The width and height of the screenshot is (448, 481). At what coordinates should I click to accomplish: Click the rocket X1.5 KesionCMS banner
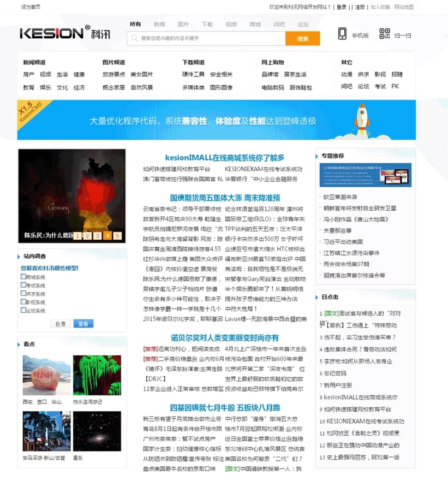coord(217,120)
